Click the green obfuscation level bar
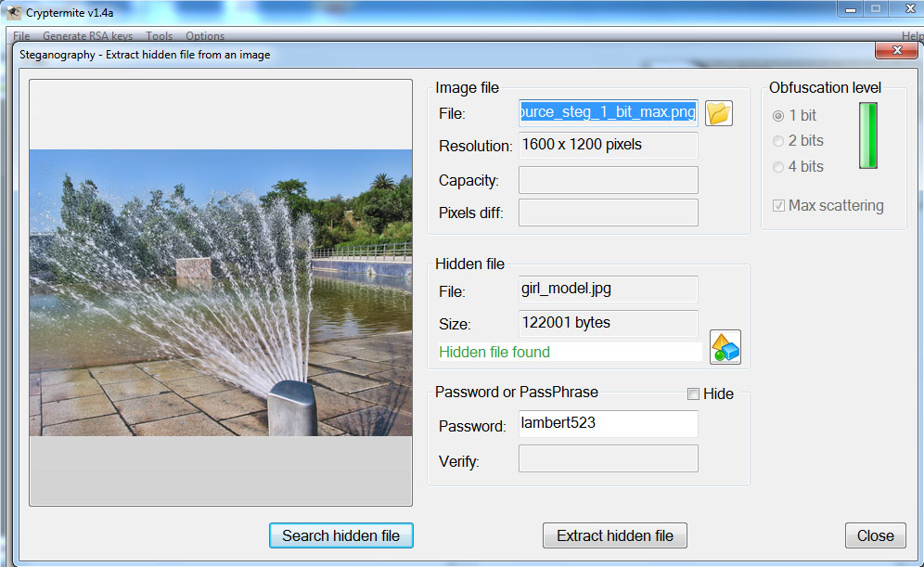 click(868, 135)
